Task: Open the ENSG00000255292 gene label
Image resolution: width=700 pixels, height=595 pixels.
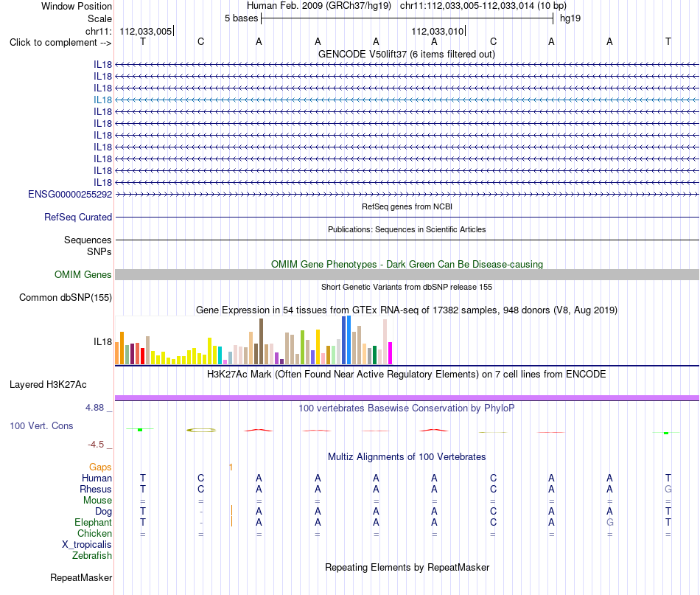Action: [x=70, y=195]
